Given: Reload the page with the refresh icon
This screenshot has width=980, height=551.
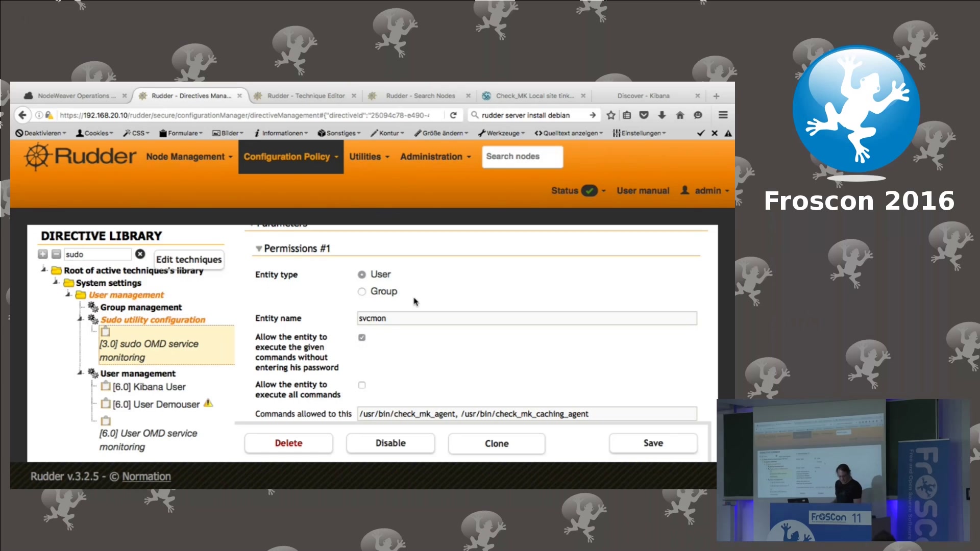Looking at the screenshot, I should coord(453,115).
